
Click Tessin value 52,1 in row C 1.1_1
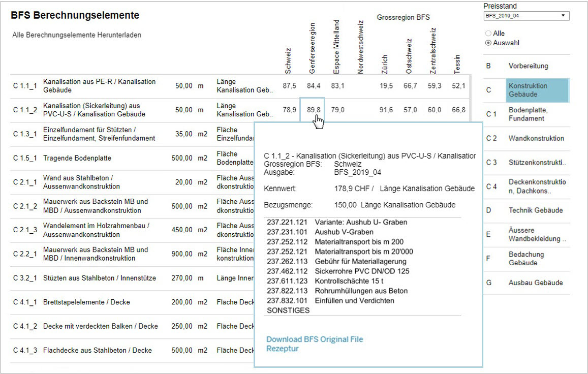click(458, 86)
